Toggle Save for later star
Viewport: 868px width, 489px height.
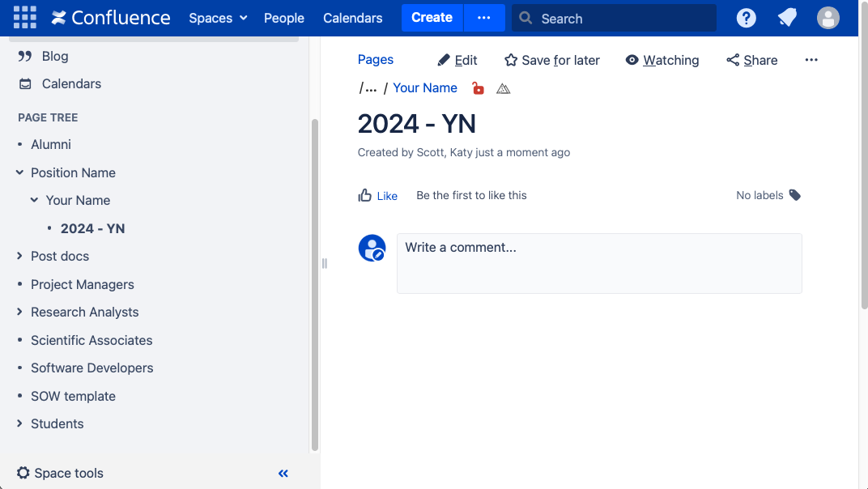pyautogui.click(x=551, y=60)
